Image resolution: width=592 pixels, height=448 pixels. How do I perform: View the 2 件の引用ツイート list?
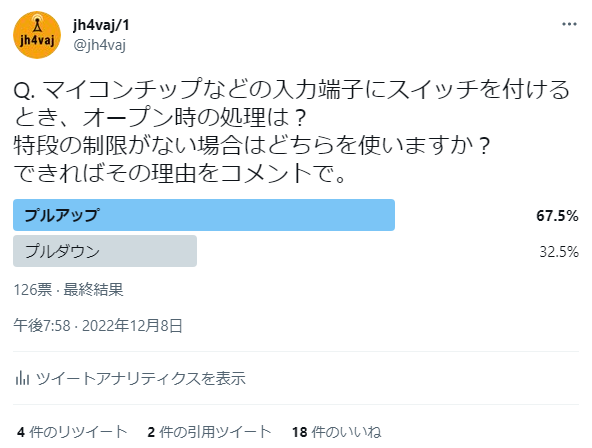tap(209, 432)
